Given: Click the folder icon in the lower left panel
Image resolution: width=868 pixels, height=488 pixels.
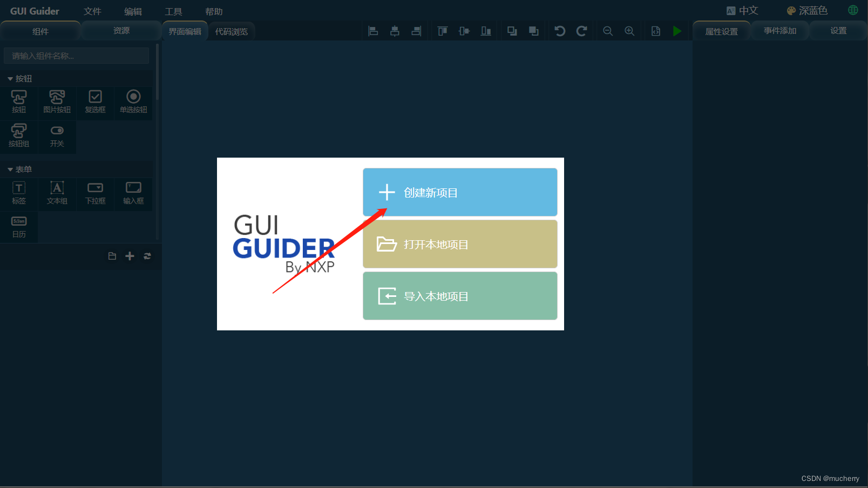Looking at the screenshot, I should [x=112, y=256].
